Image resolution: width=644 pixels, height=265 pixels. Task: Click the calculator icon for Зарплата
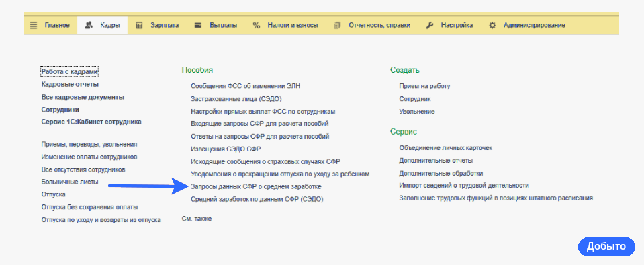coord(139,25)
